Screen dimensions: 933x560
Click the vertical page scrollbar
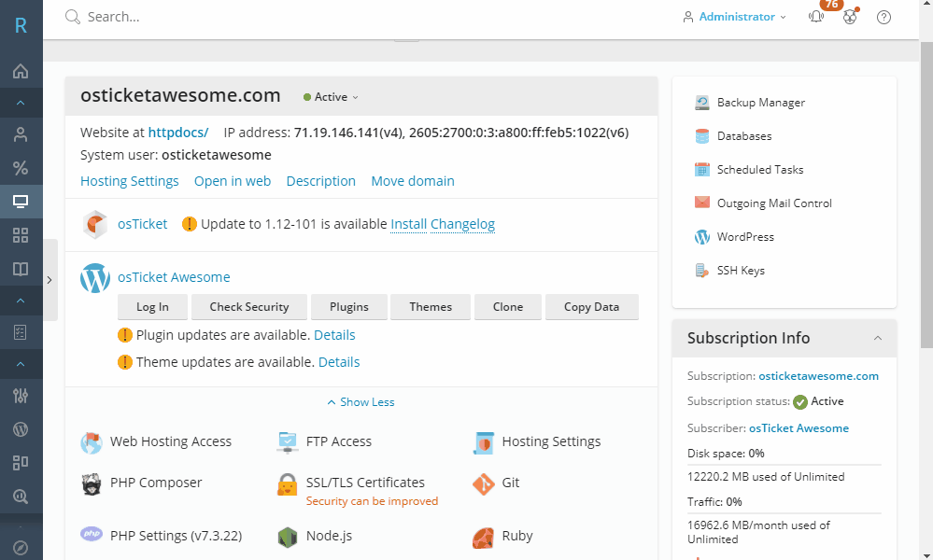point(926,195)
